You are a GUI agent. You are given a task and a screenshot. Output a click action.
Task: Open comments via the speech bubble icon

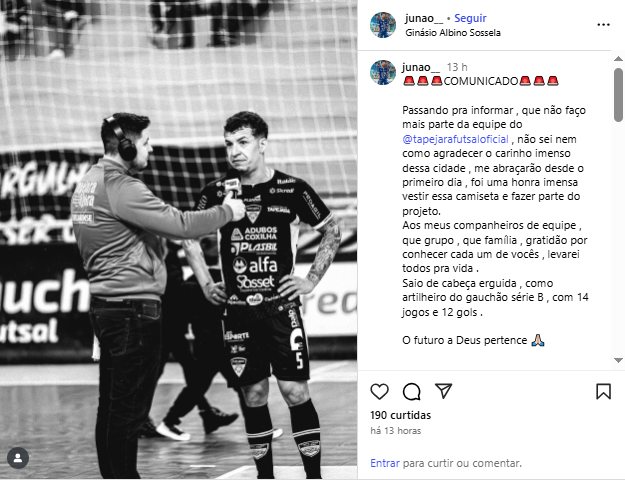(411, 391)
